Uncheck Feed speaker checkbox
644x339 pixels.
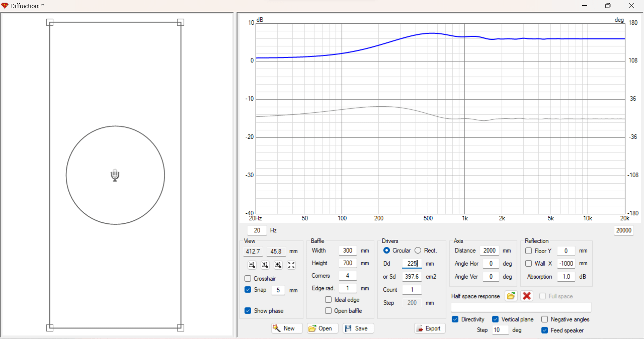click(545, 330)
